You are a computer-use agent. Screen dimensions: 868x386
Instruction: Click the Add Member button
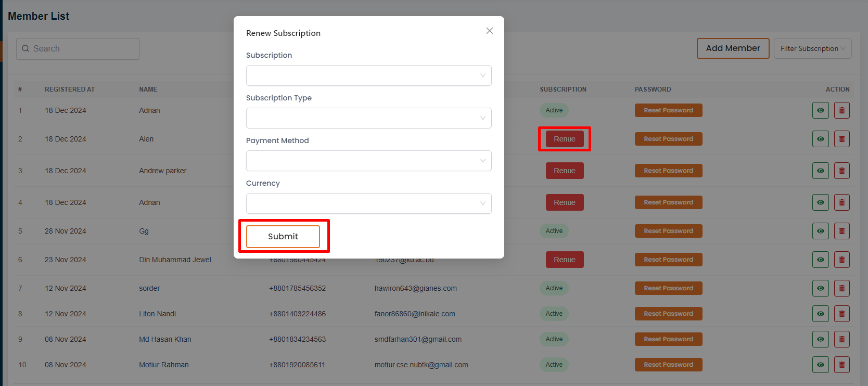[733, 48]
